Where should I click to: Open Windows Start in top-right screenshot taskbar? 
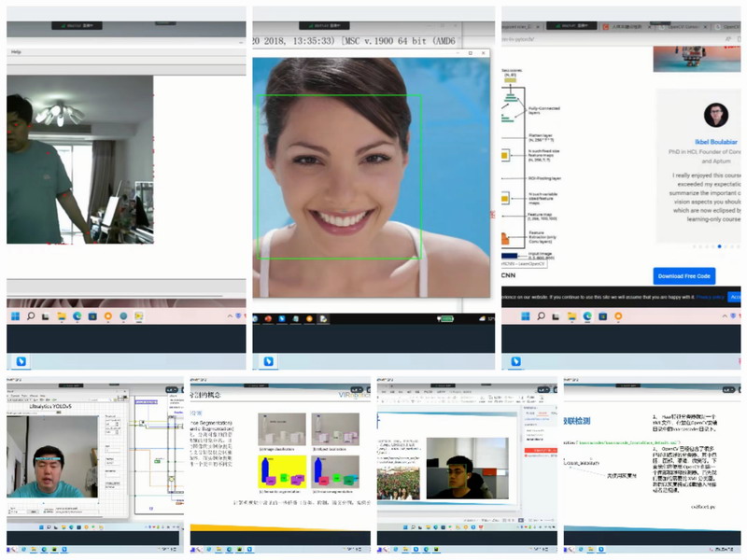pyautogui.click(x=526, y=316)
